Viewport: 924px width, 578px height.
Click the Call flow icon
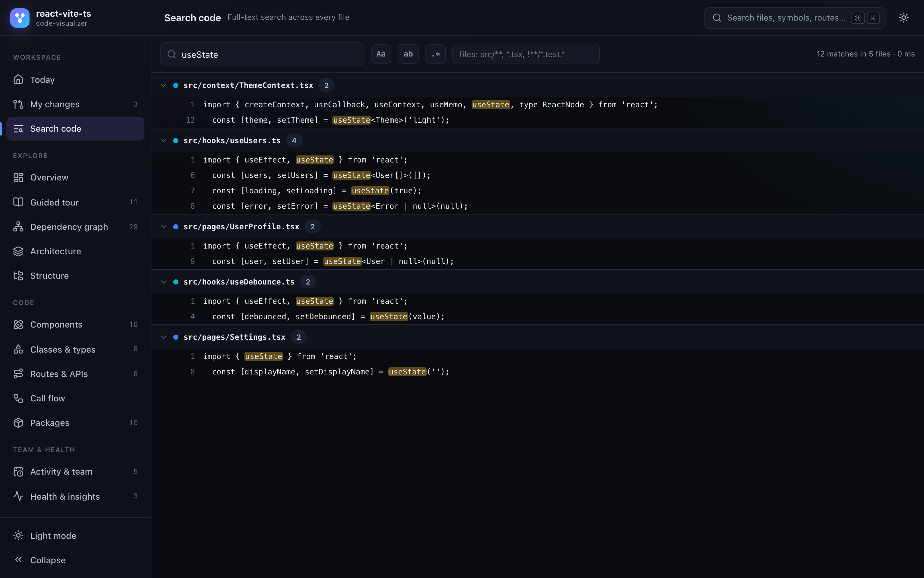18,398
